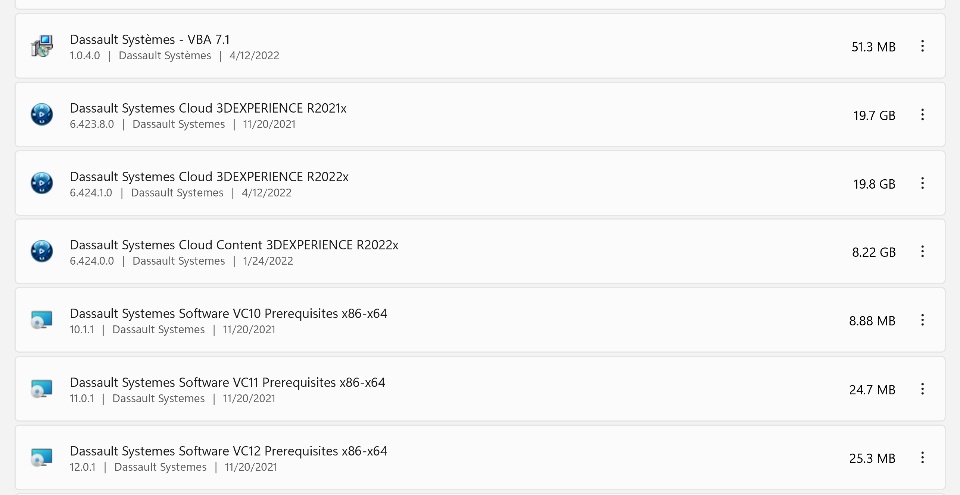
Task: Click the VC11 Prerequisites installer icon
Action: pyautogui.click(x=41, y=389)
